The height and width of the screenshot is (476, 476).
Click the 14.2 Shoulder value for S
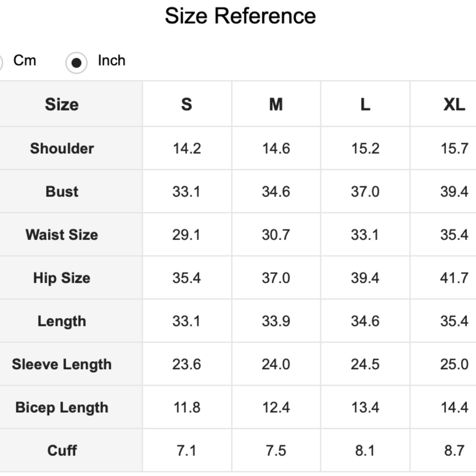click(187, 149)
